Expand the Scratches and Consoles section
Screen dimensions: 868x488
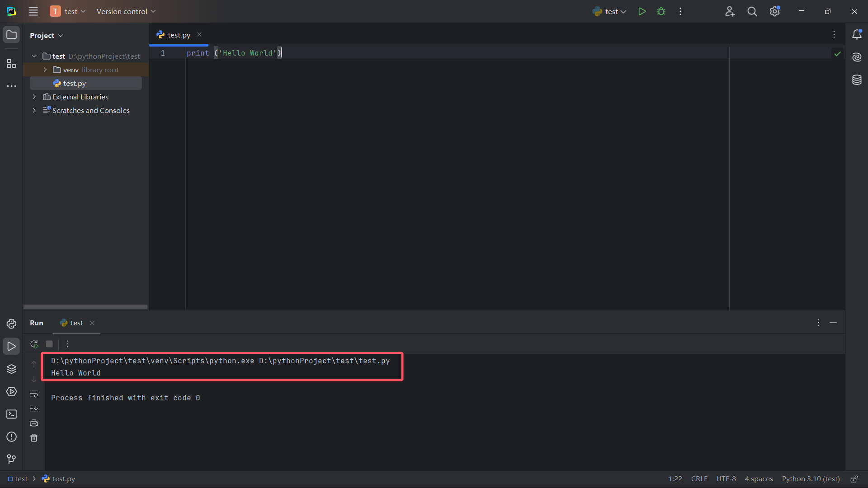(34, 110)
